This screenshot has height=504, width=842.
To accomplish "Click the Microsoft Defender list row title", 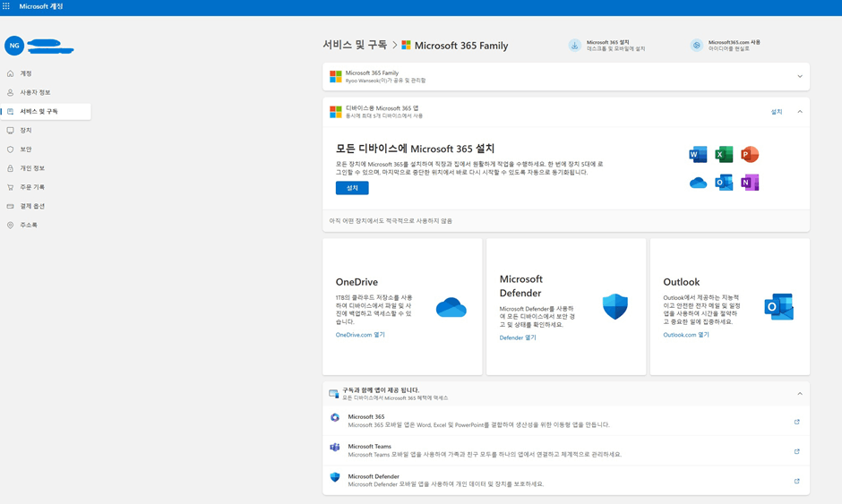I will tap(374, 476).
